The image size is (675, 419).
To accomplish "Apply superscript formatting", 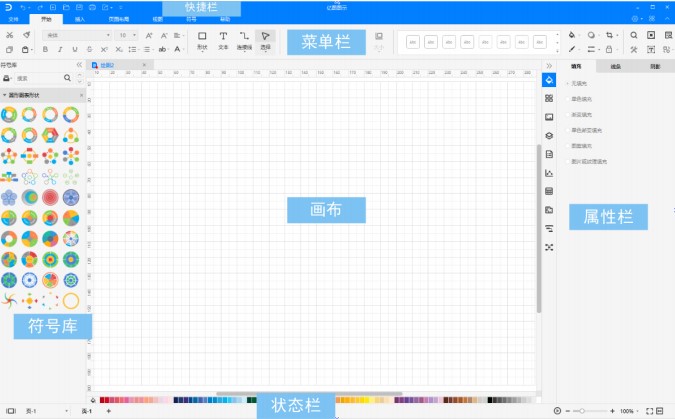I will pyautogui.click(x=104, y=50).
